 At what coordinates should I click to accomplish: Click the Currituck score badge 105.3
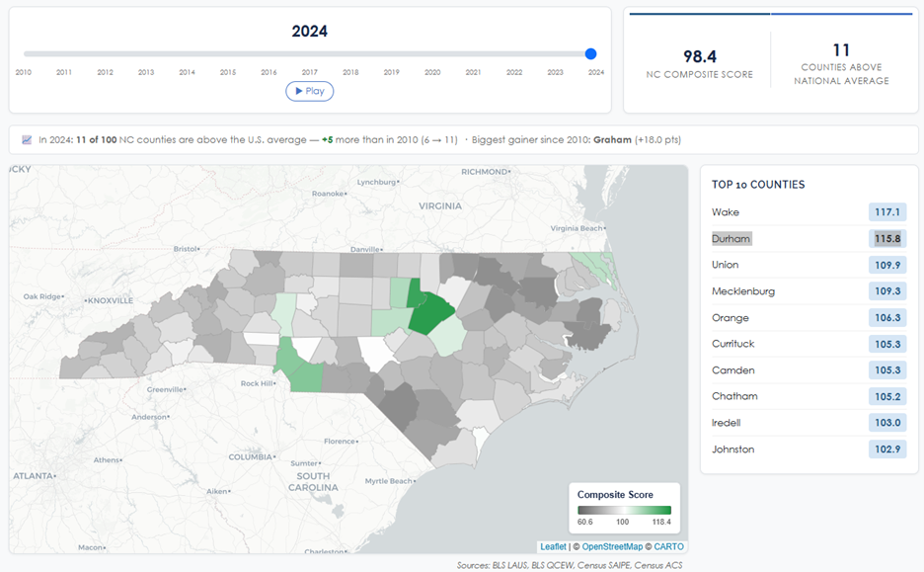[885, 344]
